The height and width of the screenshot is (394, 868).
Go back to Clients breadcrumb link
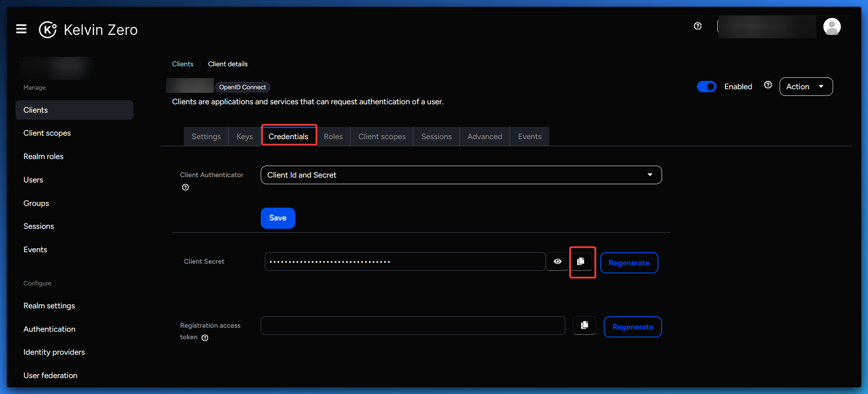pyautogui.click(x=183, y=64)
